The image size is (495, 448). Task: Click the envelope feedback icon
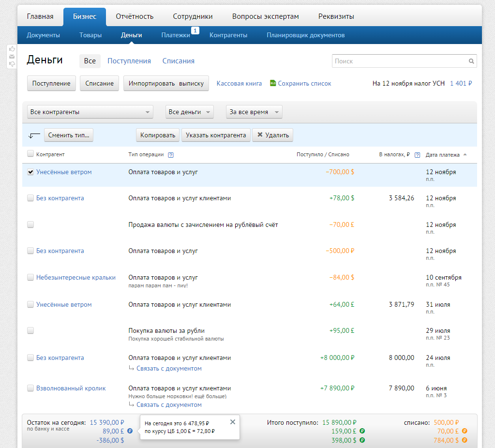[x=12, y=57]
